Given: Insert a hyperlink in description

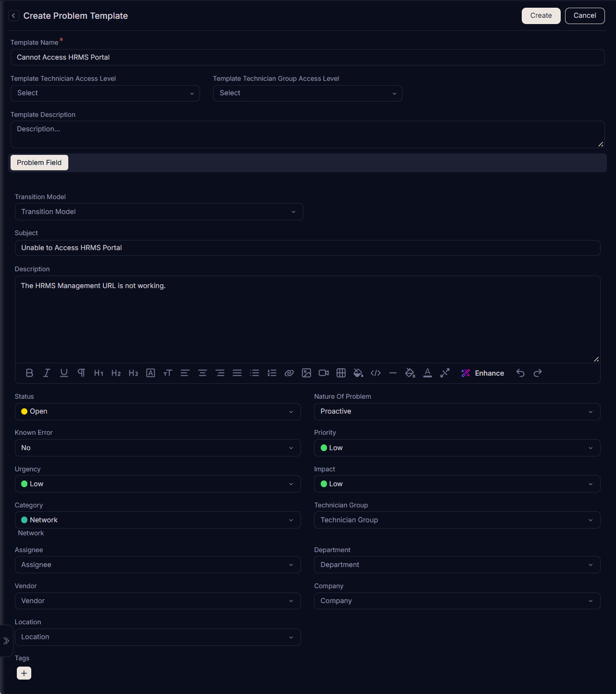Looking at the screenshot, I should (x=289, y=373).
